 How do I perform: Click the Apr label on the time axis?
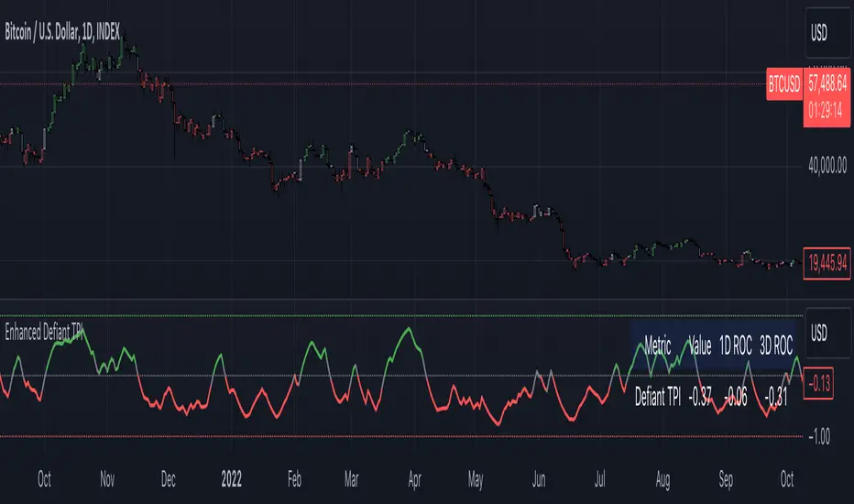415,477
